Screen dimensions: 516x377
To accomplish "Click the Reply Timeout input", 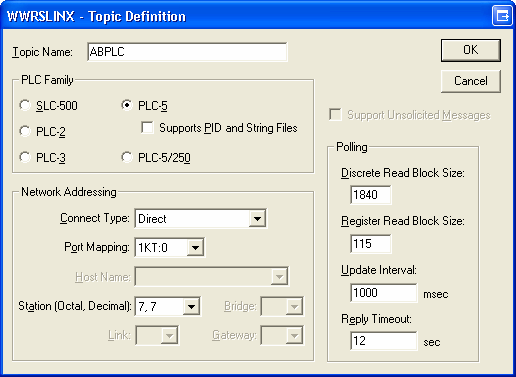I will coord(384,341).
